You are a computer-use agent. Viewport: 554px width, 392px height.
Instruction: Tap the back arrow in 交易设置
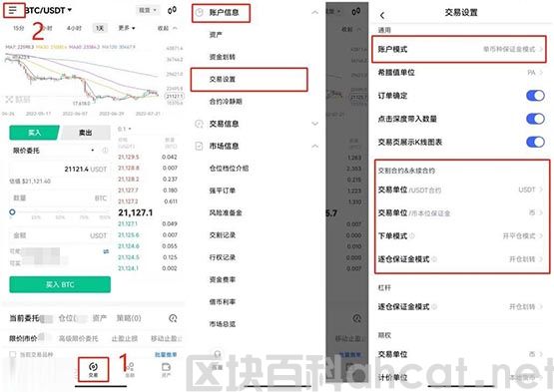tap(382, 15)
